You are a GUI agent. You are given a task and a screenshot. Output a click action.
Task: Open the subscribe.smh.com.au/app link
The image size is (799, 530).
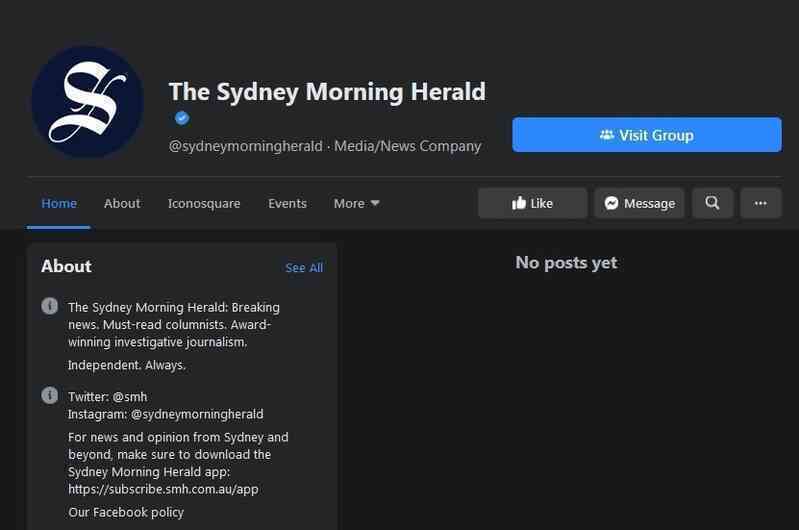[x=163, y=489]
